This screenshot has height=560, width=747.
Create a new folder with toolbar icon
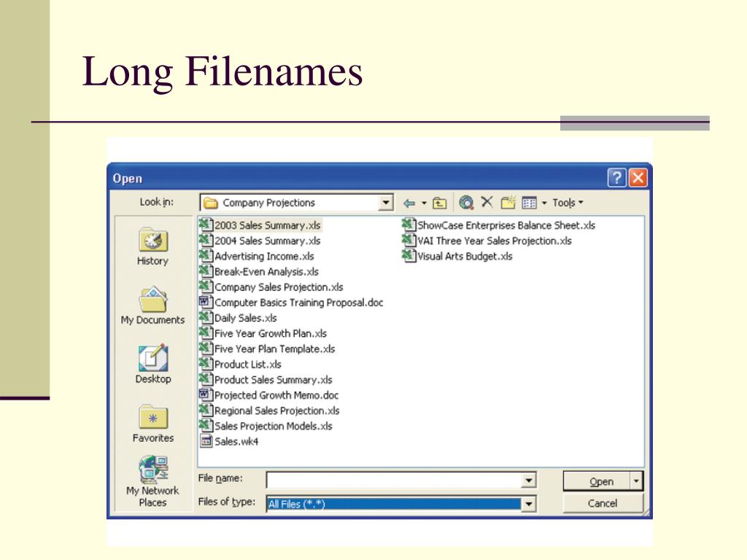pyautogui.click(x=508, y=203)
